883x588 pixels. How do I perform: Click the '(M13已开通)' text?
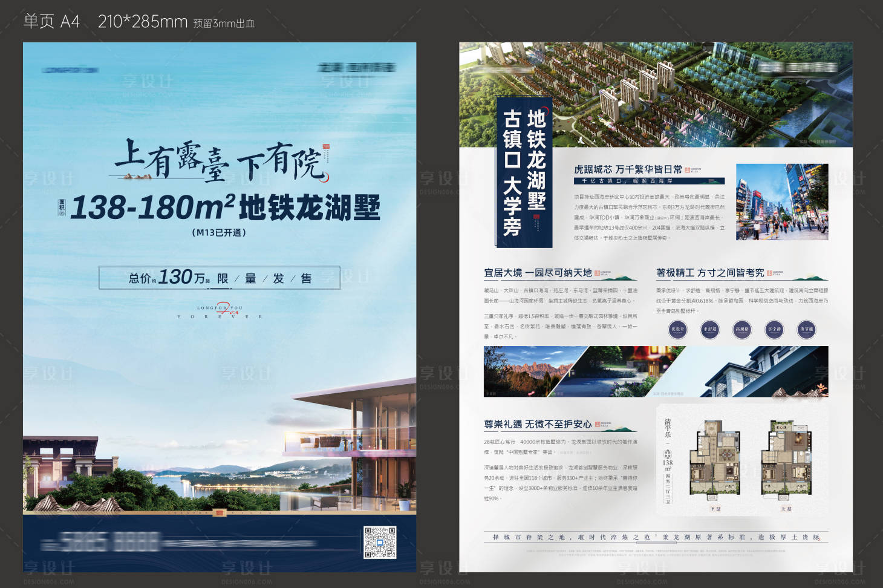(x=219, y=232)
